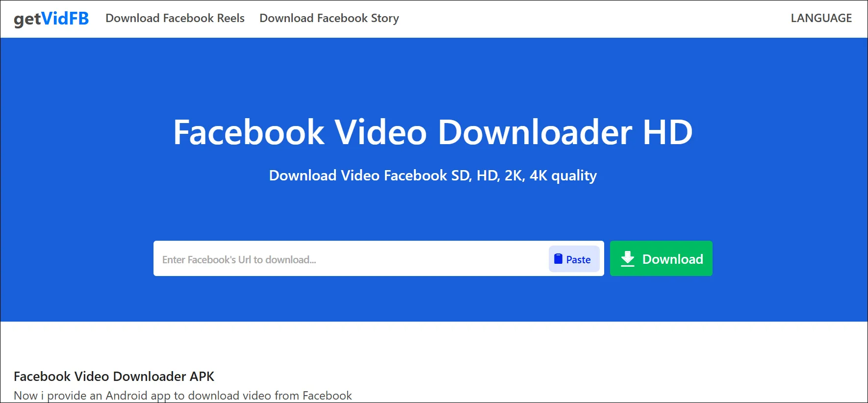Select the SD, HD, 2K, 4K quality subtitle
Screen dimensions: 868x403
(433, 176)
